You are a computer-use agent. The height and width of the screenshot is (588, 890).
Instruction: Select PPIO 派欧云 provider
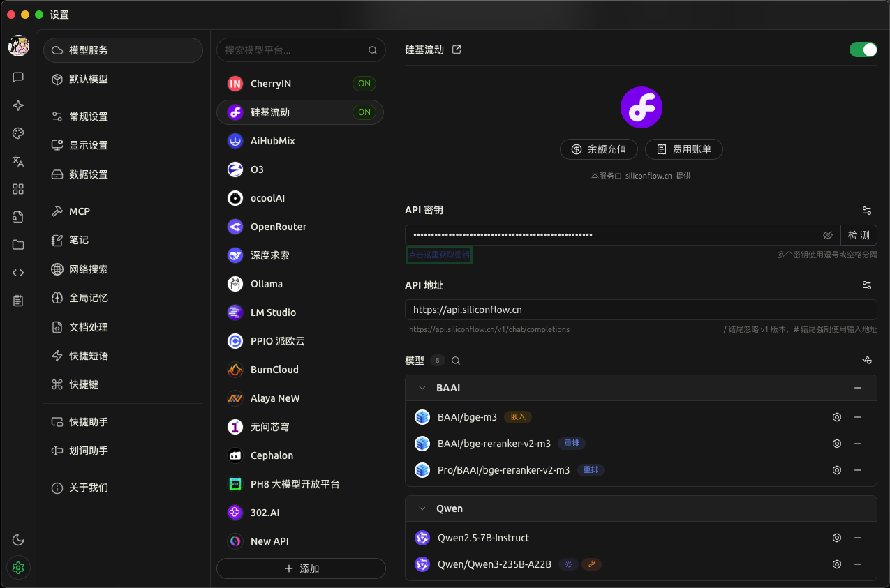[x=300, y=341]
